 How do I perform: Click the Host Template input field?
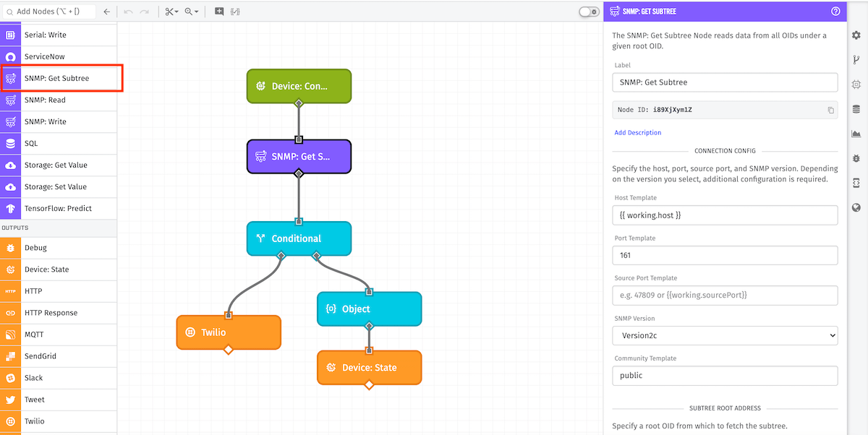point(725,215)
